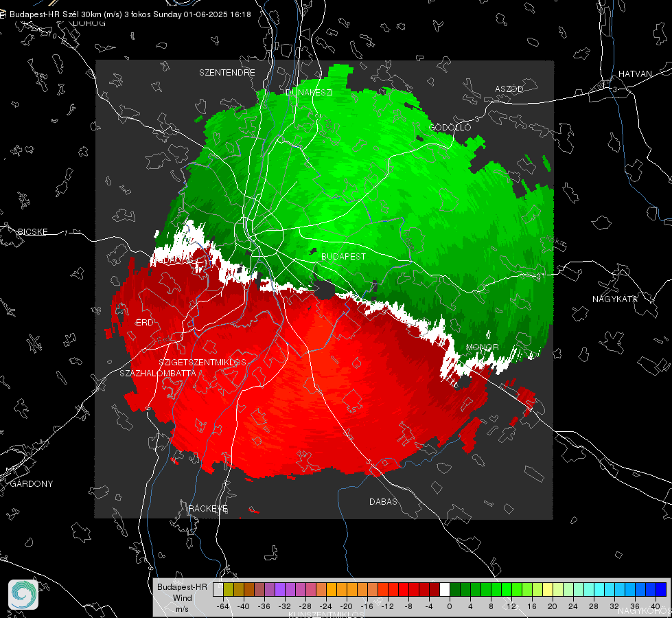Click the 'm/s' unit label in legend
This screenshot has height=618, width=672.
coord(182,608)
